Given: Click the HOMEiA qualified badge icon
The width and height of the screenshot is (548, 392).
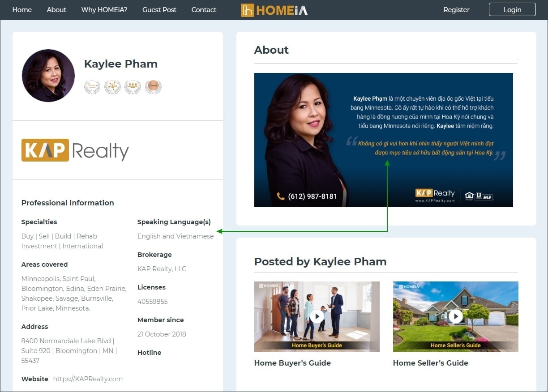Looking at the screenshot, I should pyautogui.click(x=92, y=87).
